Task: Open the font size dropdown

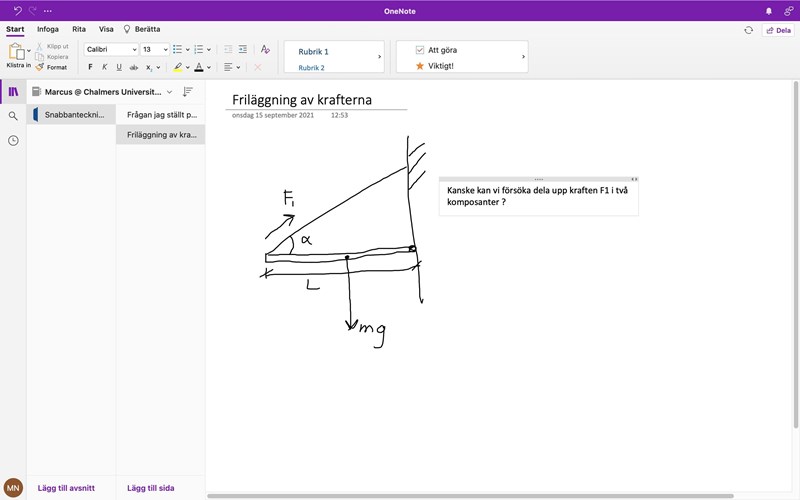Action: tap(154, 49)
